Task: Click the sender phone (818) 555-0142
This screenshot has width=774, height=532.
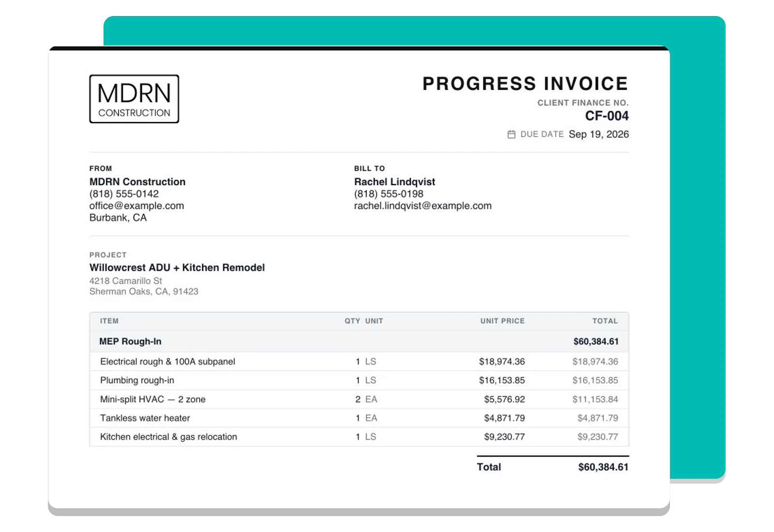Action: [x=124, y=194]
